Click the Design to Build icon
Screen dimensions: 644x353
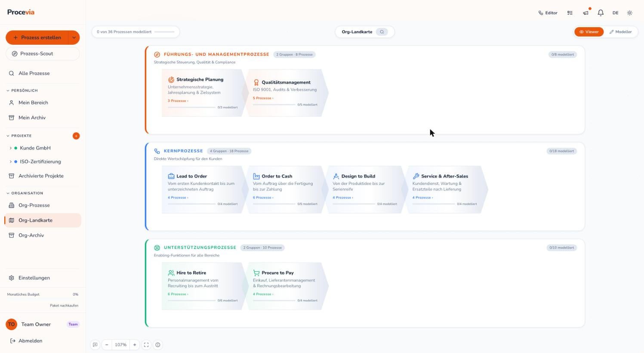336,176
